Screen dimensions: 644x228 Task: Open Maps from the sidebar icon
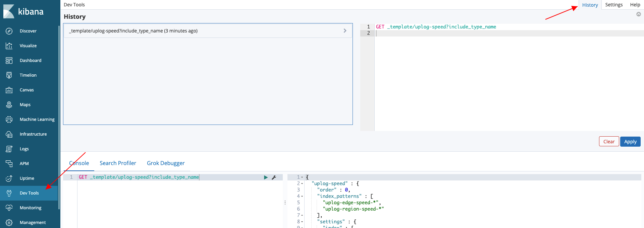(9, 105)
